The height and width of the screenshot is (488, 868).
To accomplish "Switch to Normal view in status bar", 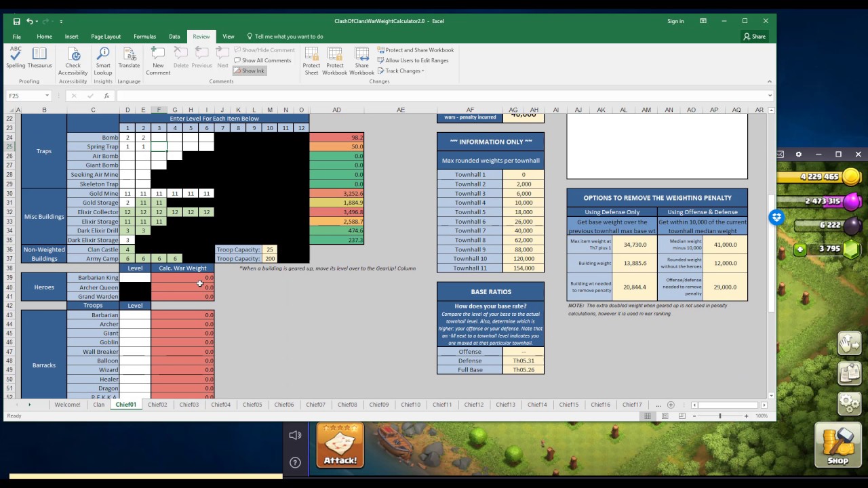I will [x=648, y=415].
